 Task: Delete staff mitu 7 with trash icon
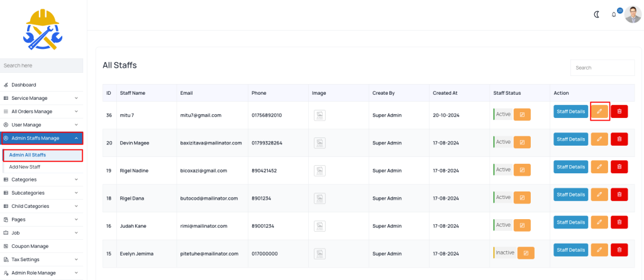(x=619, y=112)
